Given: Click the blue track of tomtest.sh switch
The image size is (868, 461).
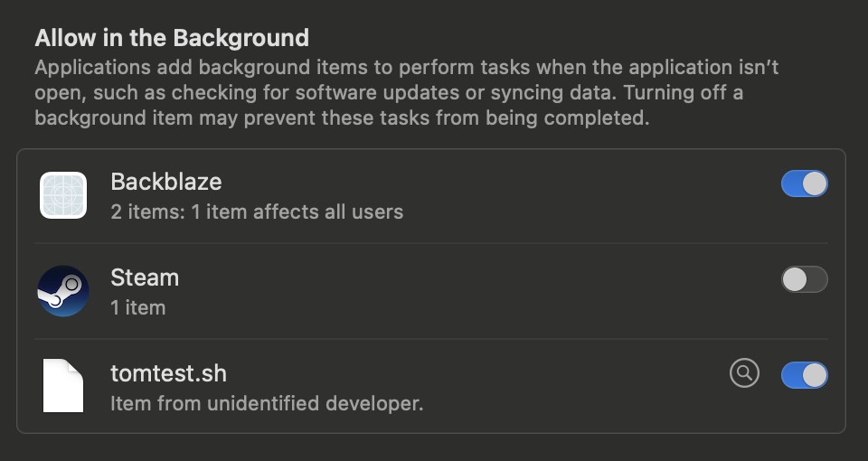Looking at the screenshot, I should pos(792,375).
